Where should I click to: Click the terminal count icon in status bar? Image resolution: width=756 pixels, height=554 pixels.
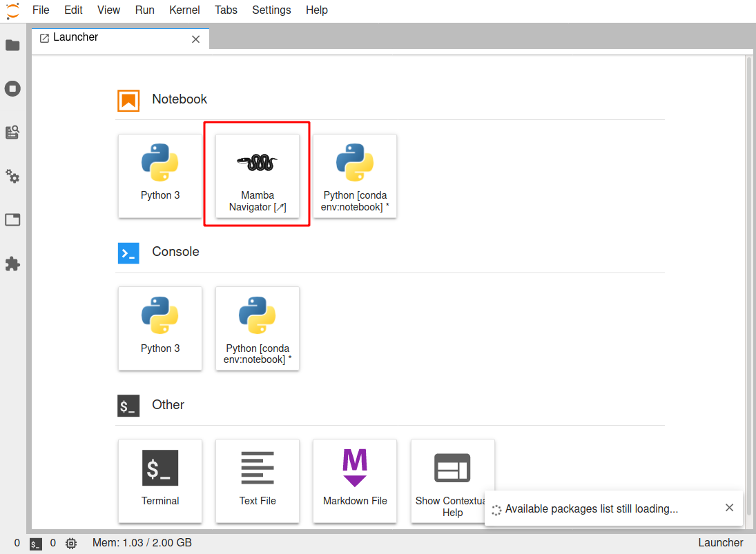36,544
